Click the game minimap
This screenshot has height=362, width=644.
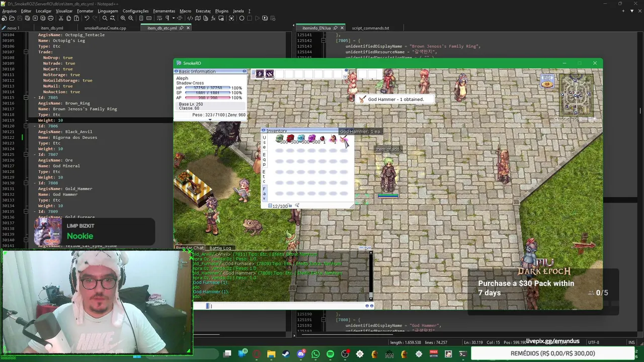[x=577, y=96]
